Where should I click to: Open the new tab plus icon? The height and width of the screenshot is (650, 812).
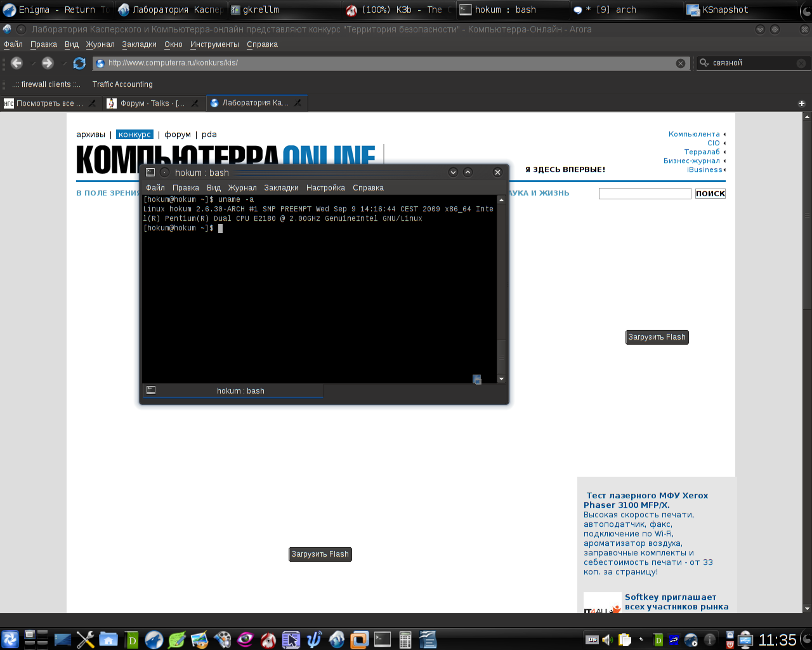(x=802, y=103)
